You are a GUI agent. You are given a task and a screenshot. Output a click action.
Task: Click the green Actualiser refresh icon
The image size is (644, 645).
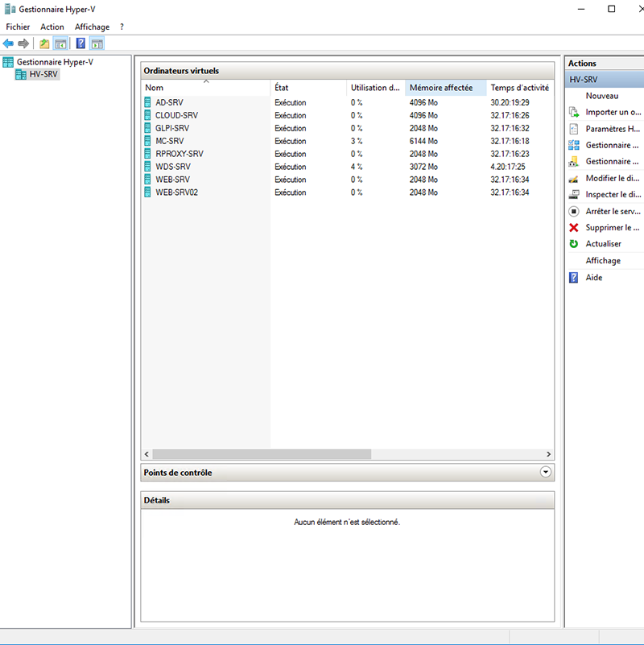click(x=574, y=244)
